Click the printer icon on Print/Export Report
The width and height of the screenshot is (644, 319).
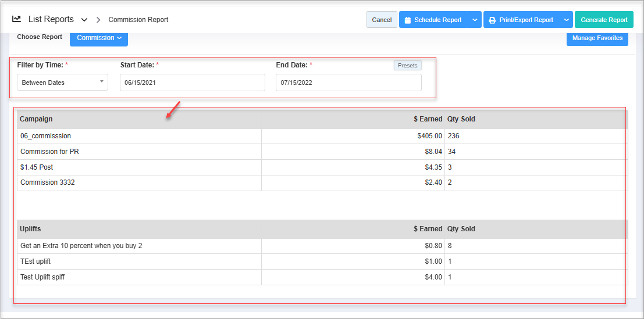point(492,20)
